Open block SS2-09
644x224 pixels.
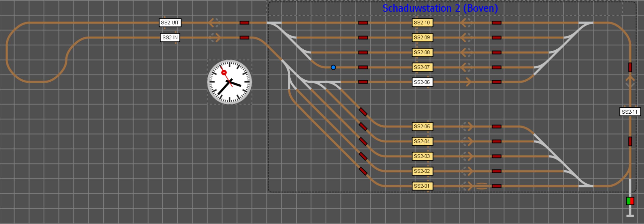(422, 38)
